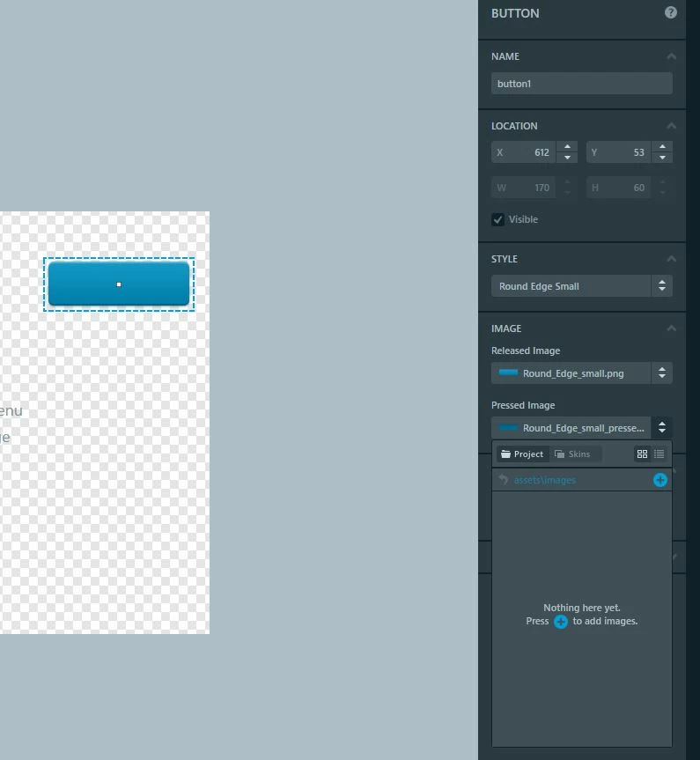Switch to list view in image browser
The height and width of the screenshot is (760, 700).
[x=659, y=454]
